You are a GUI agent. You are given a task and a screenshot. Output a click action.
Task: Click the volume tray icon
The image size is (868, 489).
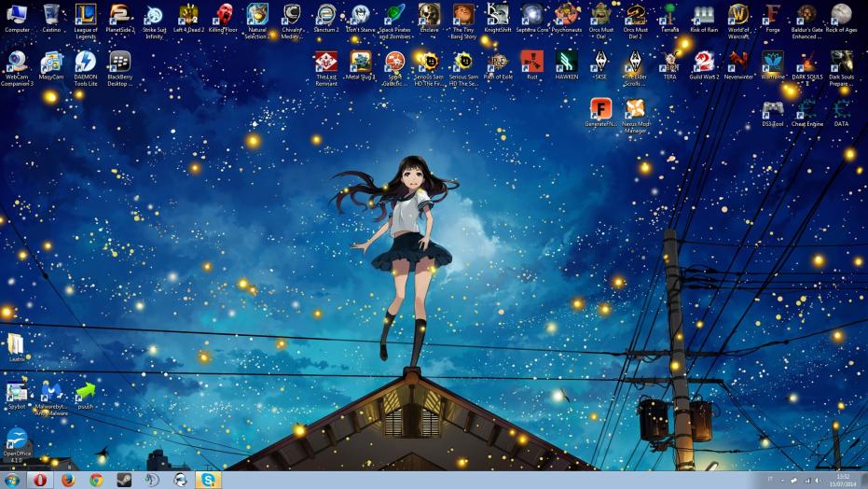click(x=817, y=481)
